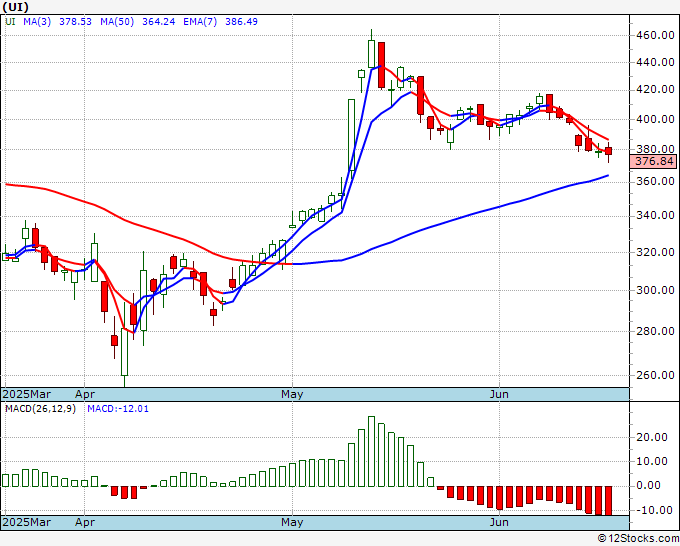
Task: Click the 260.00 price axis label
Action: [x=655, y=375]
